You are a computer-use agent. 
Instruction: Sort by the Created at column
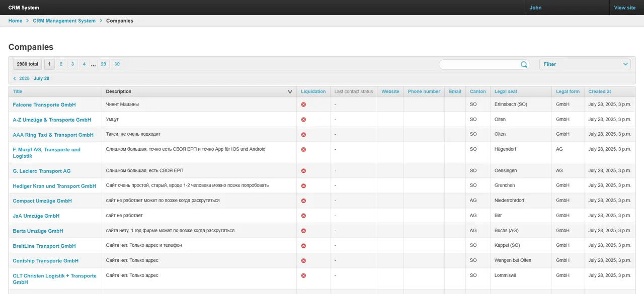(600, 91)
